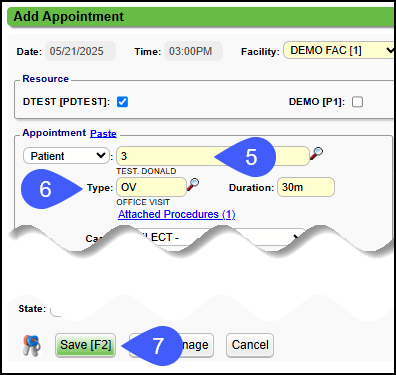Click the patient ID field containing 3
This screenshot has height=375, width=396.
click(x=213, y=156)
